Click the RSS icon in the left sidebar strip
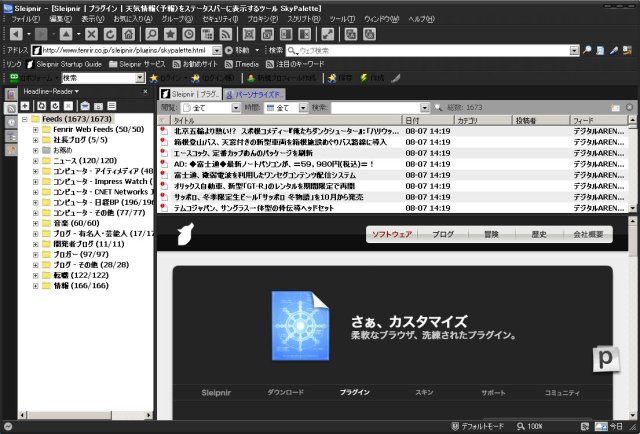This screenshot has width=640, height=434. 11,108
